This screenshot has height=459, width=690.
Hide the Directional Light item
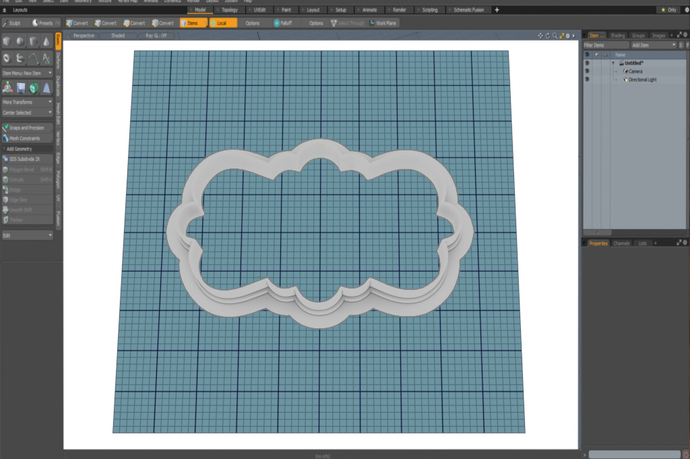[x=587, y=79]
